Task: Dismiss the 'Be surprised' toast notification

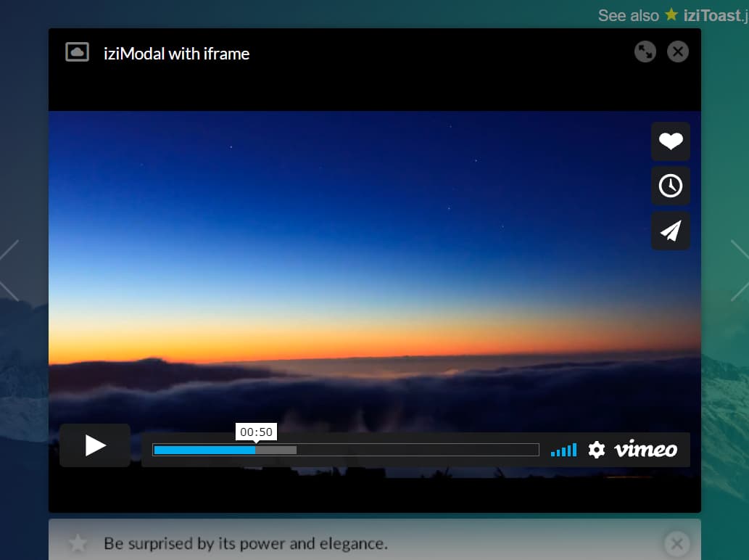Action: pos(676,543)
